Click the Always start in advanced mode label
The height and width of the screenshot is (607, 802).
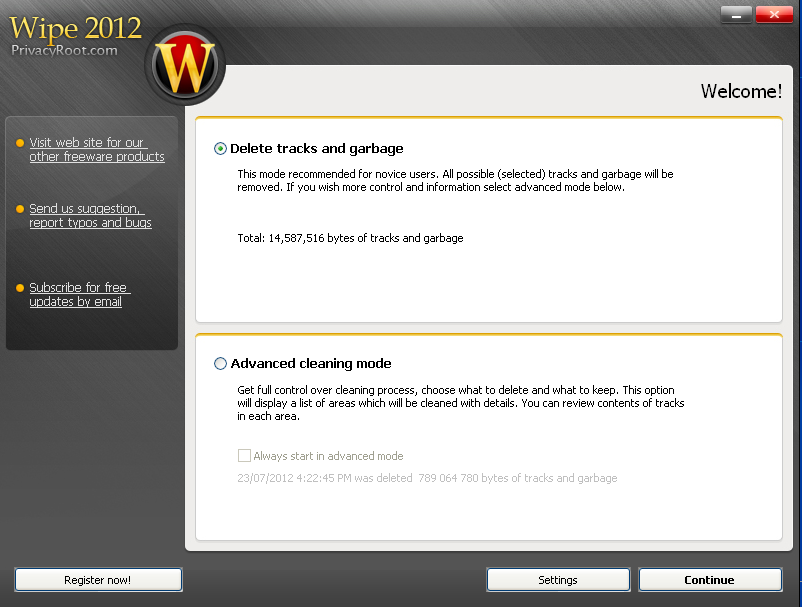click(x=328, y=456)
